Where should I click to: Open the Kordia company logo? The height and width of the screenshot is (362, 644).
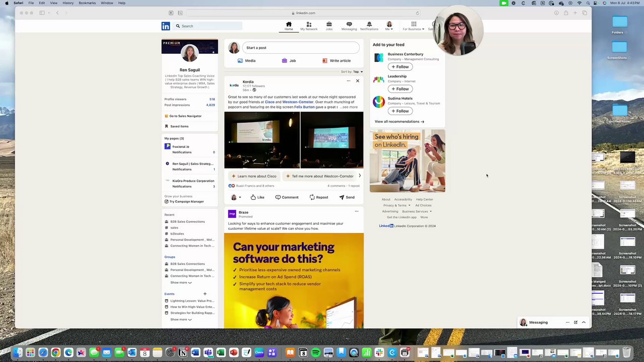[x=234, y=85]
